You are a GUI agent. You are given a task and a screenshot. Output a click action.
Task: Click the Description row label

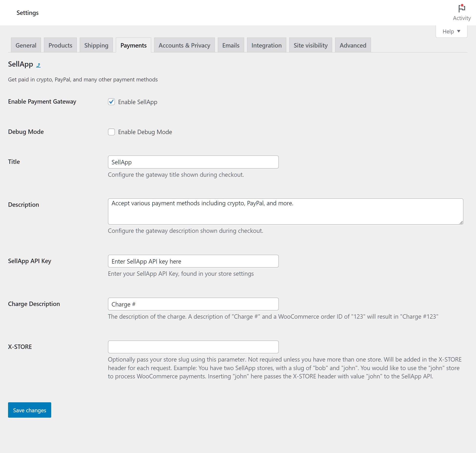coord(23,205)
